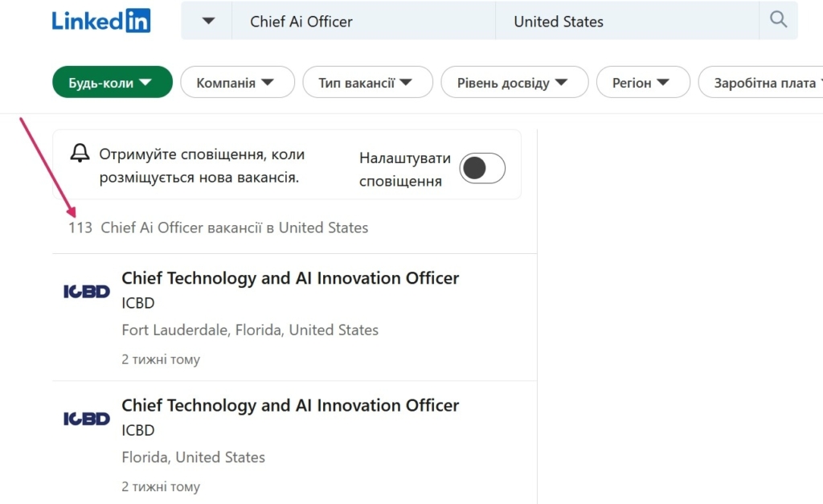
Task: Expand the Будь-коли date filter
Action: pyautogui.click(x=112, y=82)
